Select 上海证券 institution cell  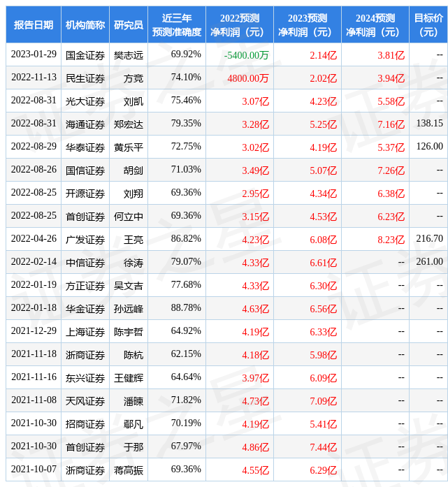(85, 332)
